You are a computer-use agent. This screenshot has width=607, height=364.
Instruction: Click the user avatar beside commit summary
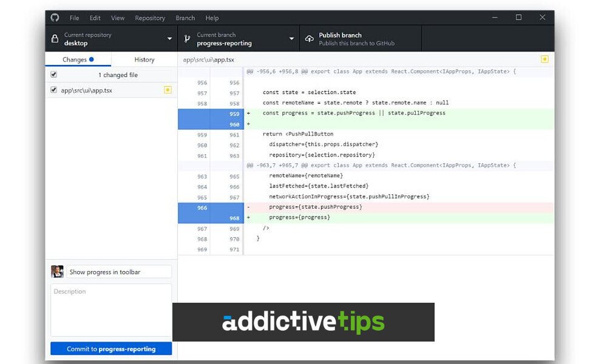pyautogui.click(x=57, y=272)
